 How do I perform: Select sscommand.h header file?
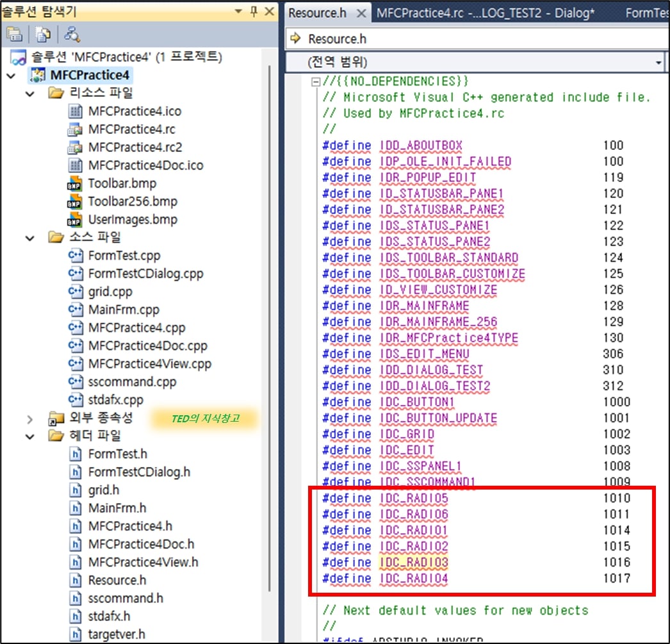[125, 599]
